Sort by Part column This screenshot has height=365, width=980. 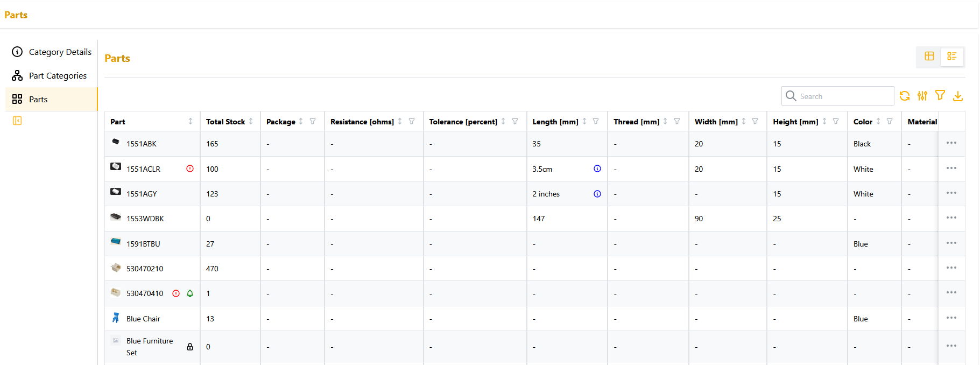click(x=191, y=121)
